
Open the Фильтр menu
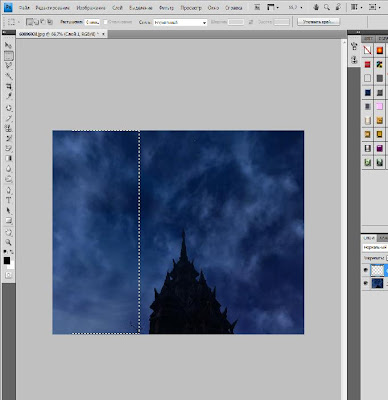point(166,8)
